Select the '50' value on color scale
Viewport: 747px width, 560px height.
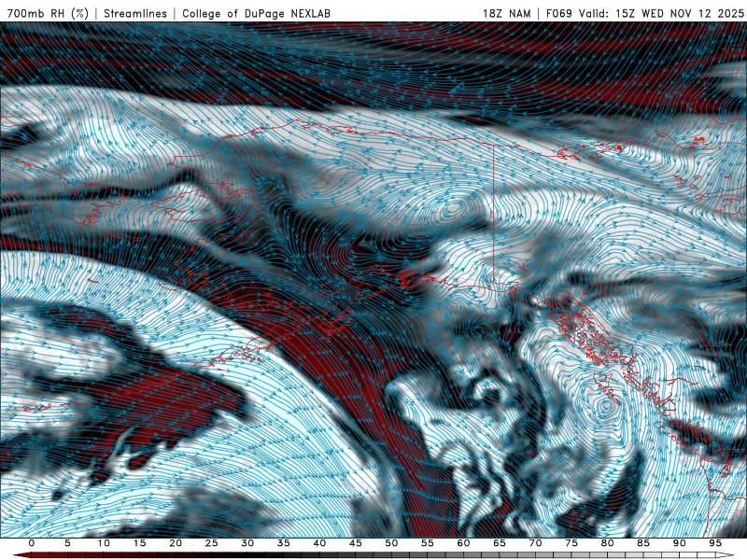(391, 543)
